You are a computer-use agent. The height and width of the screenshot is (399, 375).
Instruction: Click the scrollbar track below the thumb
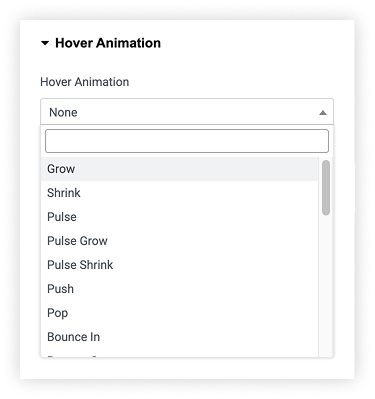(x=326, y=286)
